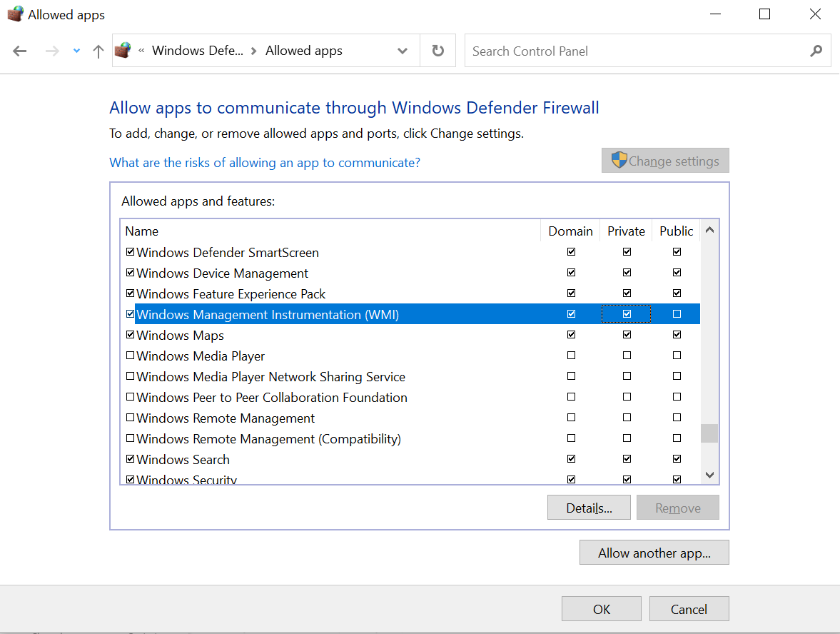The width and height of the screenshot is (840, 634).
Task: Click the Domain column header
Action: pyautogui.click(x=570, y=231)
